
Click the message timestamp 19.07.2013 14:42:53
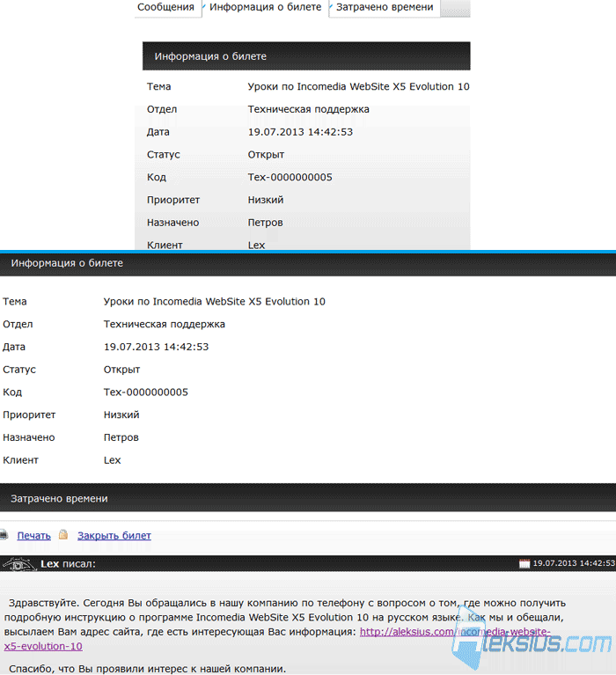point(574,563)
